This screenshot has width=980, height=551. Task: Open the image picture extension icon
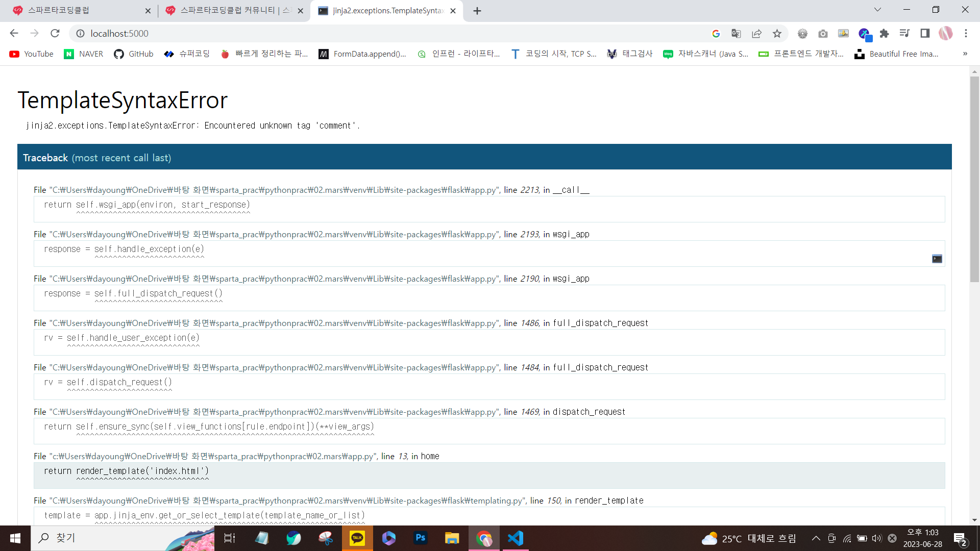tap(843, 33)
